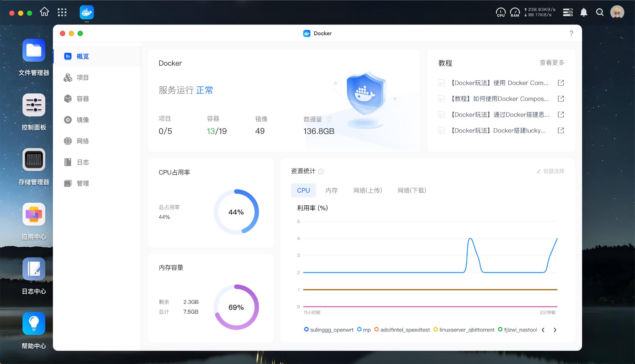Open external link for 如何使用Docker Compos... tutorial
Viewport: 635px width, 364px height.
pyautogui.click(x=561, y=99)
